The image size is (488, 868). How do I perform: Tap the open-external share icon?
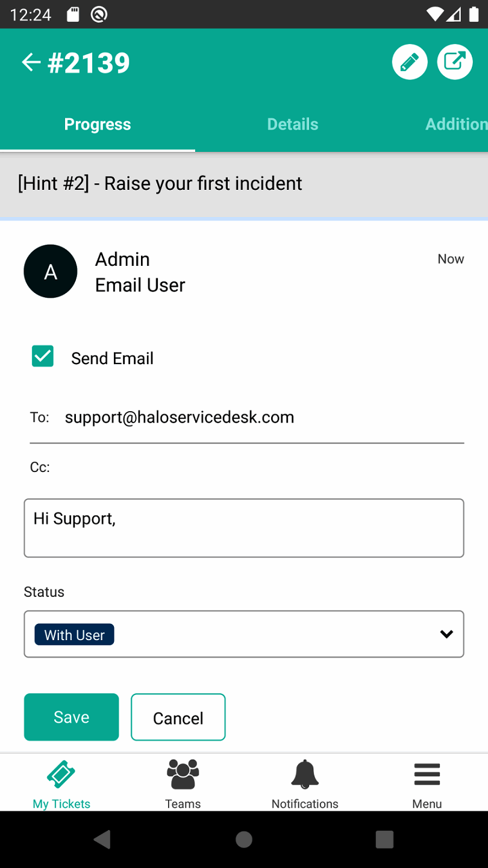coord(455,62)
